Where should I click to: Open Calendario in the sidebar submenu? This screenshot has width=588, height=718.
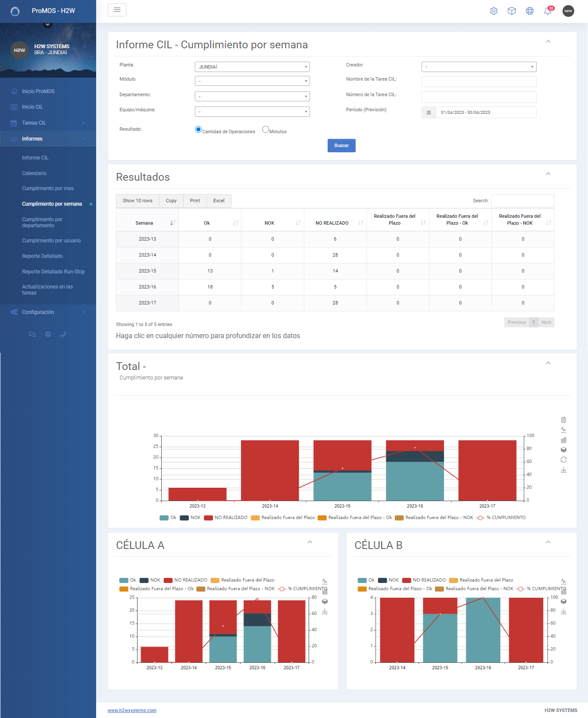pos(34,173)
